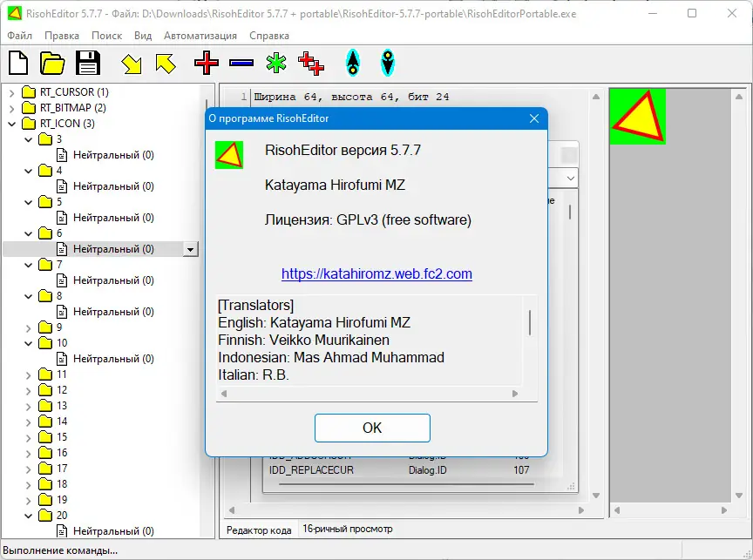Open the Правка menu

pos(62,36)
